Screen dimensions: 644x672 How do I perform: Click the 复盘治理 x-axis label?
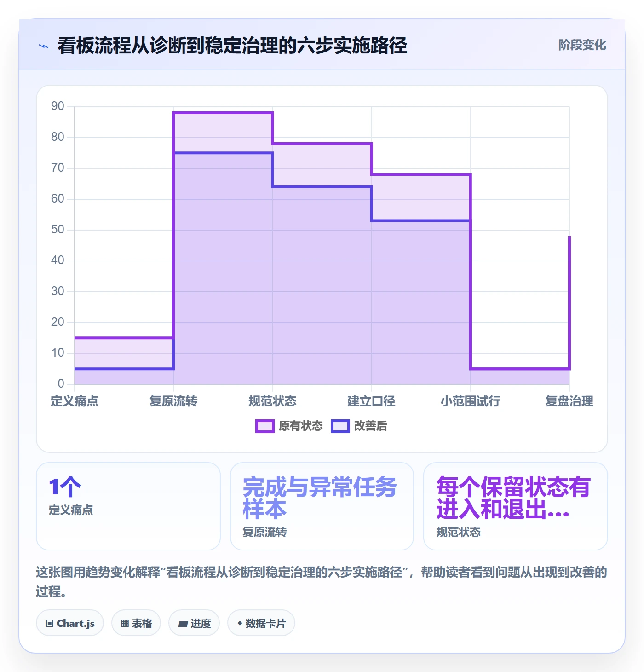569,401
